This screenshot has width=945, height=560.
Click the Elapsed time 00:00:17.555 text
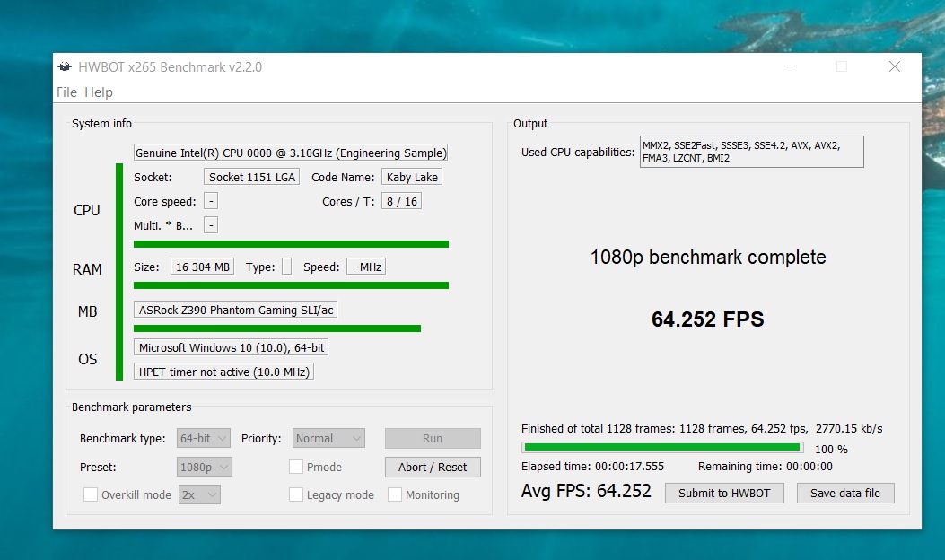click(592, 467)
